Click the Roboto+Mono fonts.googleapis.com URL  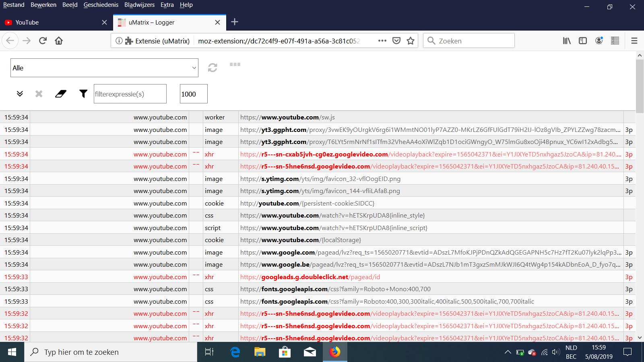335,289
